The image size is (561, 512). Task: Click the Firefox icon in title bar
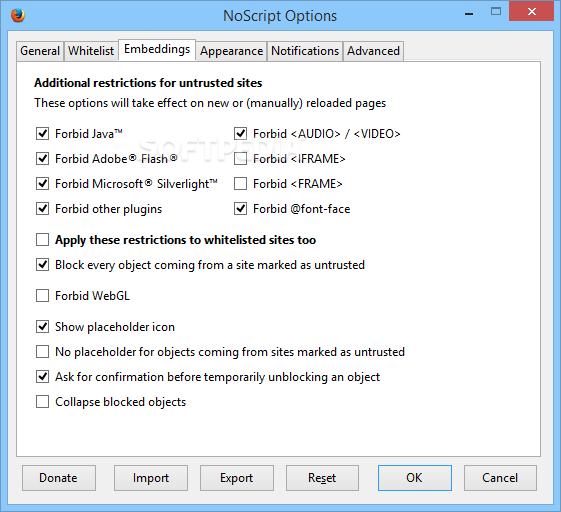[x=18, y=15]
